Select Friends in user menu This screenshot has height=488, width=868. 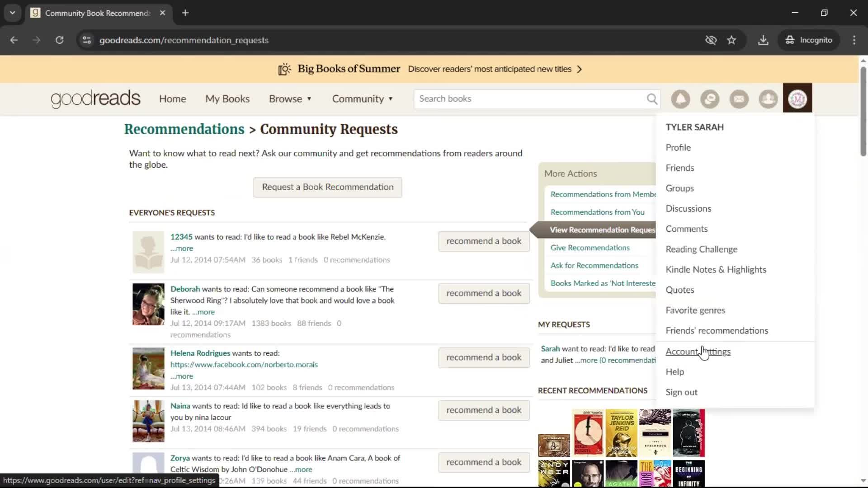click(679, 168)
